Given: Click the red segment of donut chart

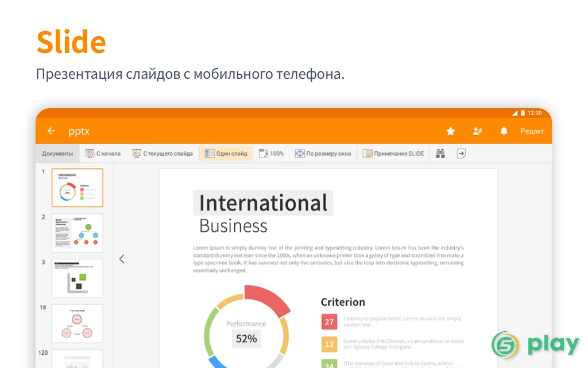Looking at the screenshot, I should [x=268, y=300].
